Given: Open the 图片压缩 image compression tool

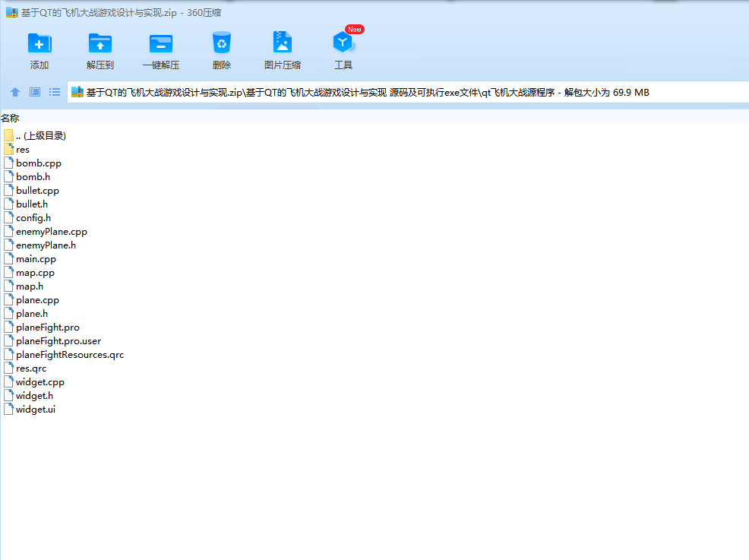Looking at the screenshot, I should point(283,42).
